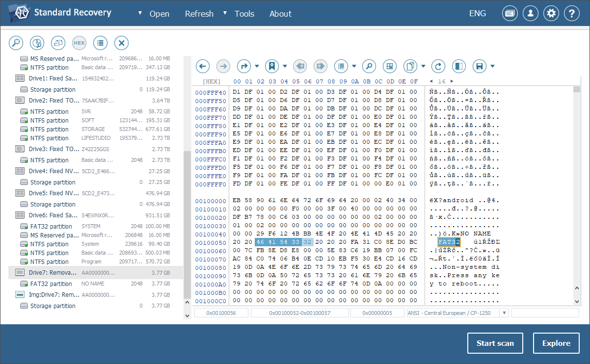The width and height of the screenshot is (590, 364).
Task: Expand the bookmark icon's dropdown arrow
Action: click(x=285, y=66)
